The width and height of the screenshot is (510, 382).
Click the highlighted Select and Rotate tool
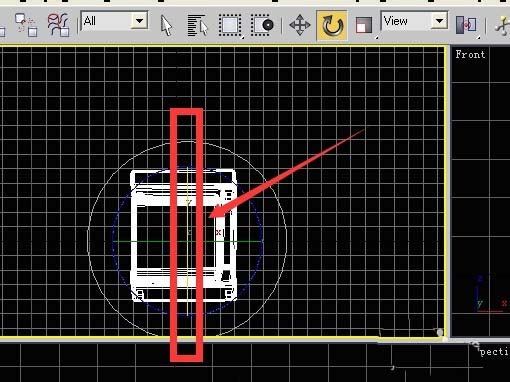pyautogui.click(x=332, y=25)
